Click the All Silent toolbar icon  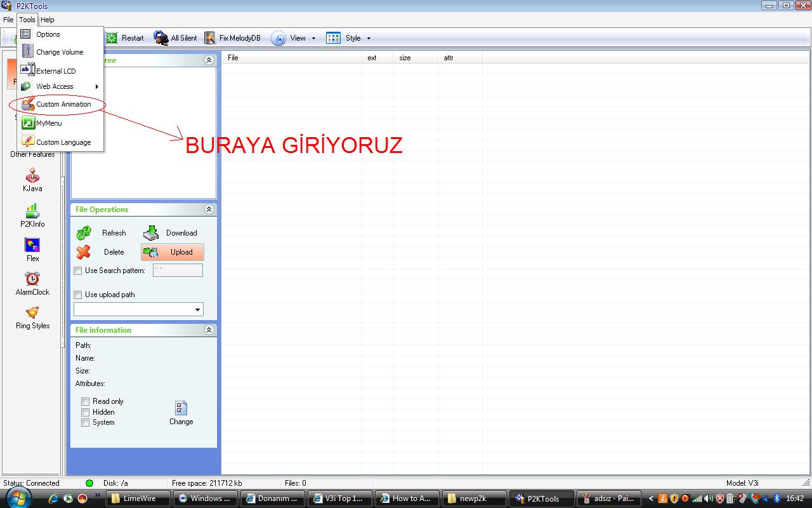(x=161, y=38)
